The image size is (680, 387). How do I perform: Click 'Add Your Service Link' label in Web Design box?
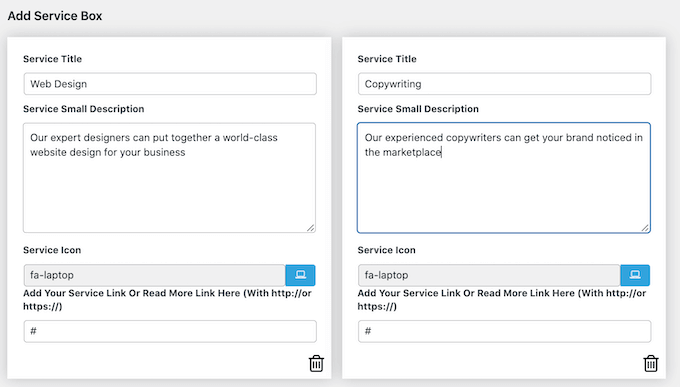[167, 300]
